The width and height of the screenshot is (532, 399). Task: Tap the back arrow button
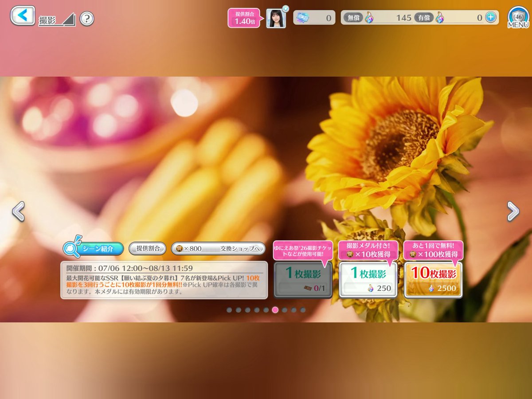pos(22,16)
